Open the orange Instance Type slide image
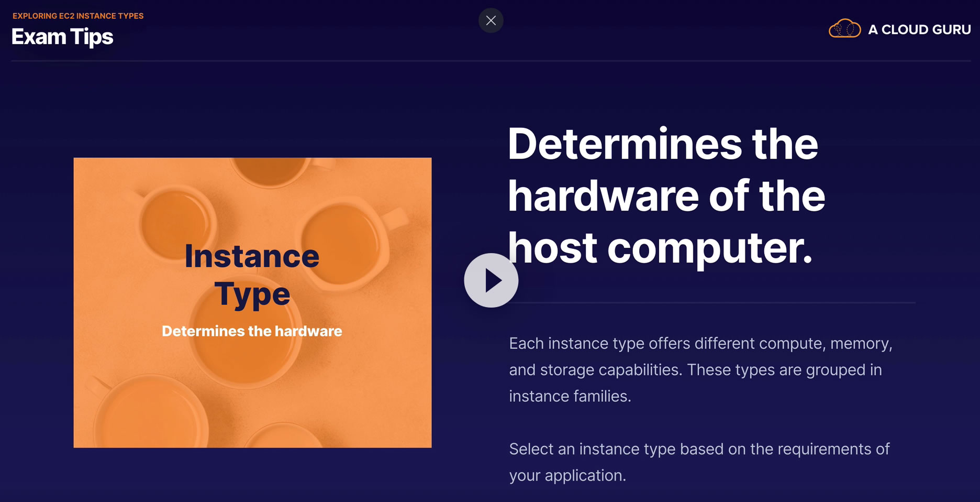980x502 pixels. coord(252,302)
